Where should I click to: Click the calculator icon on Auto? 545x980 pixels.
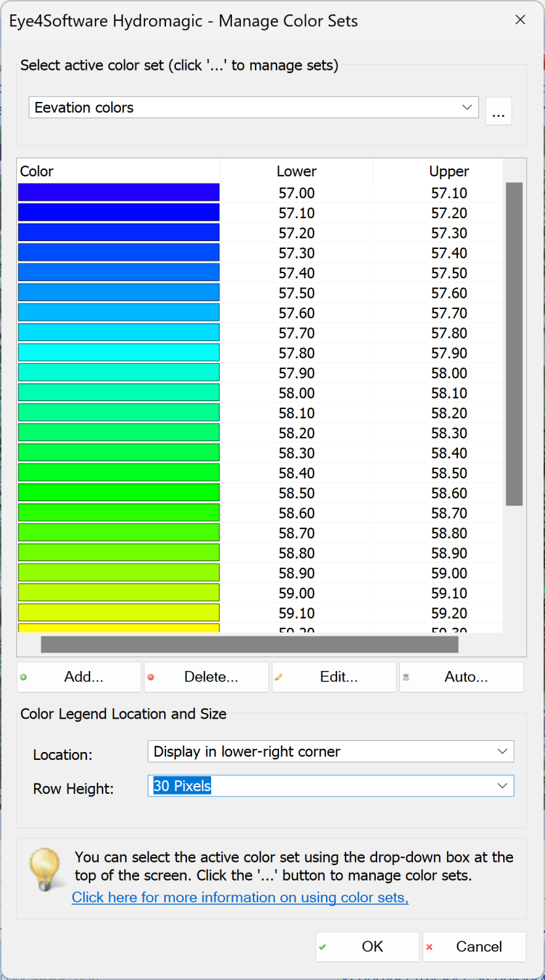(406, 678)
